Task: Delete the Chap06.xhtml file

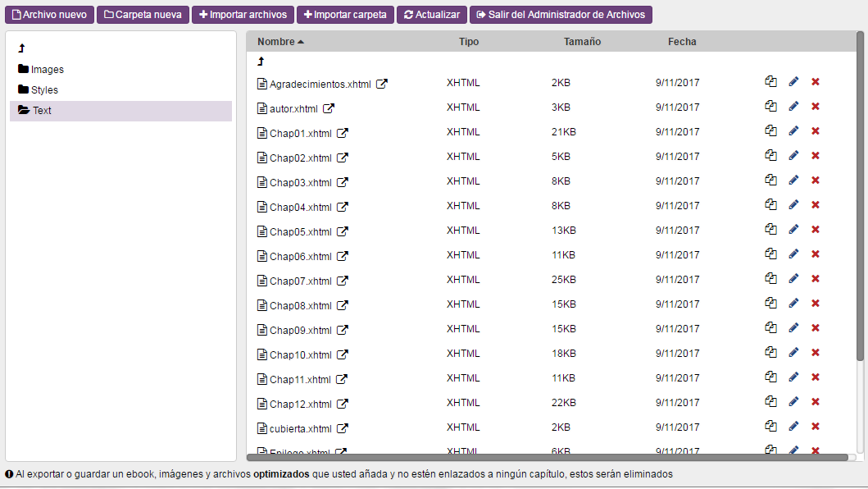Action: click(816, 254)
